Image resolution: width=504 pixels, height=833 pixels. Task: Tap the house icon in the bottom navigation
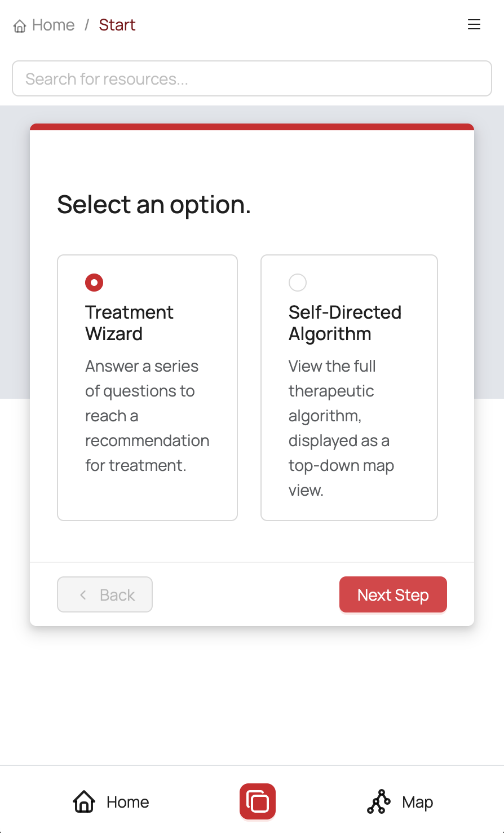coord(84,801)
